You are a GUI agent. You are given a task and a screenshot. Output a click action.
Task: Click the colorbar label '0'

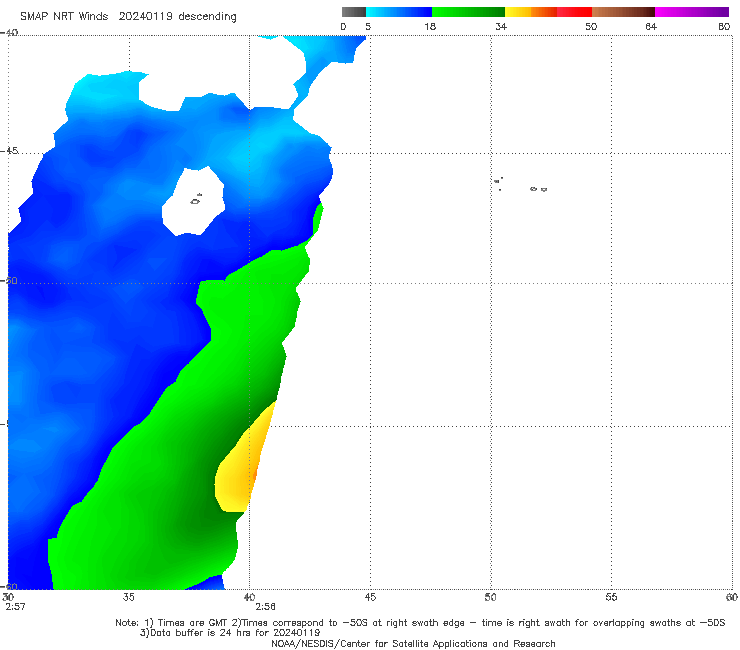coord(344,27)
